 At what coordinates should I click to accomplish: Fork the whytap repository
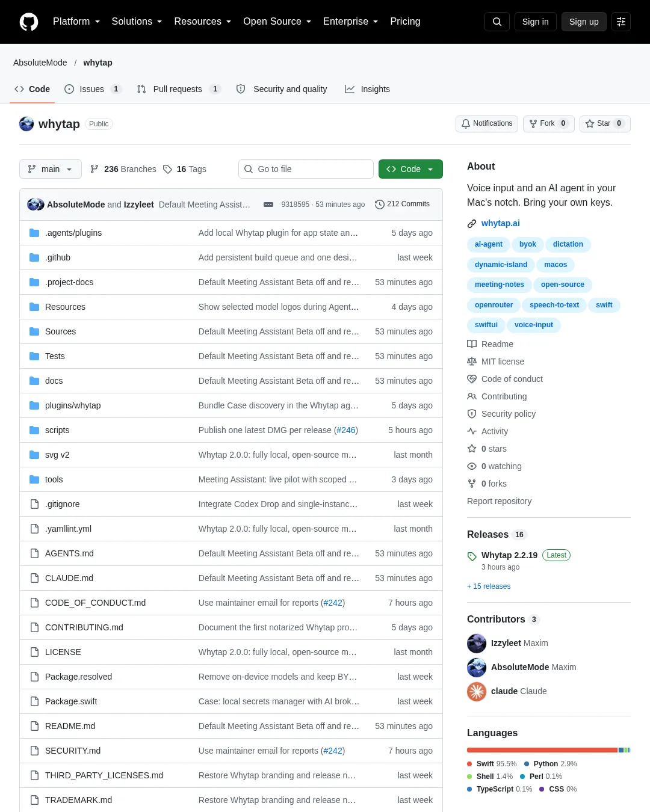pos(549,123)
